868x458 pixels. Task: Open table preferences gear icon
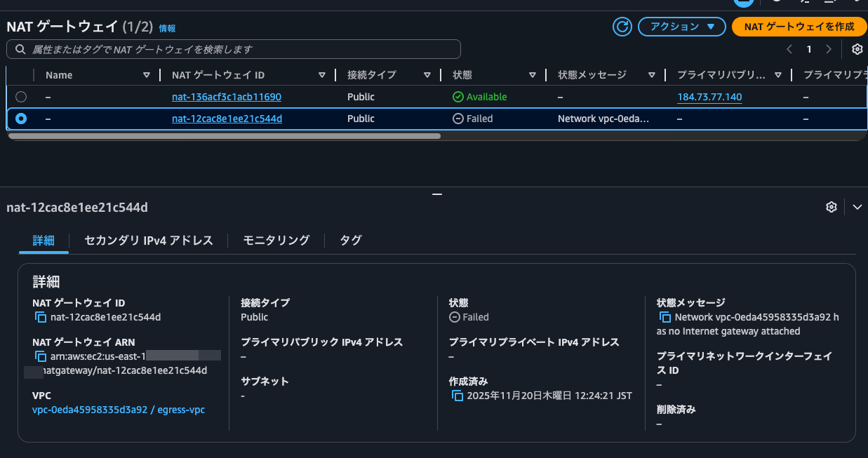tap(857, 49)
